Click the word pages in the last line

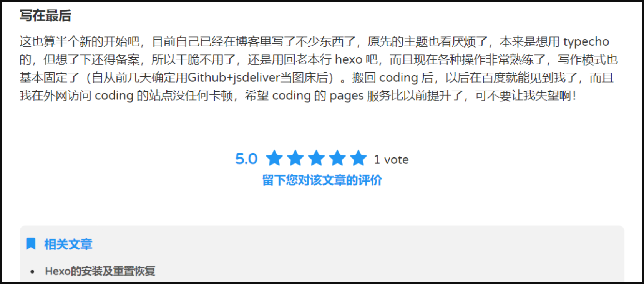click(x=347, y=96)
